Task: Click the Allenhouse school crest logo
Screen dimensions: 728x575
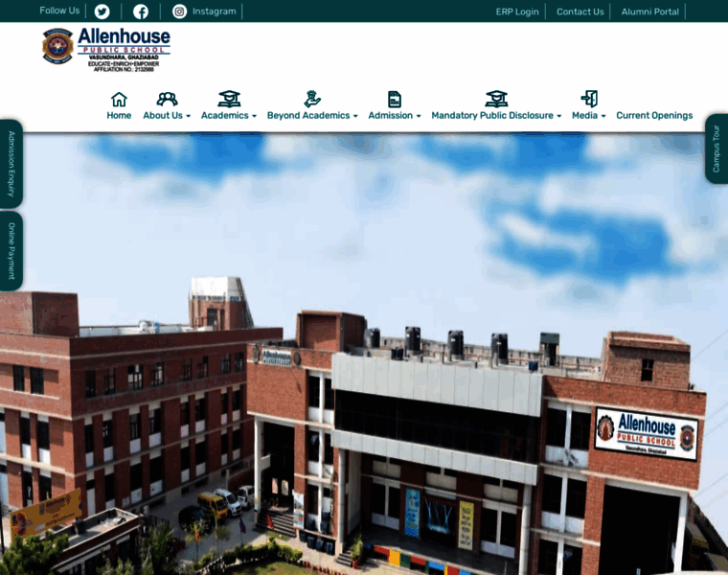Action: 57,46
